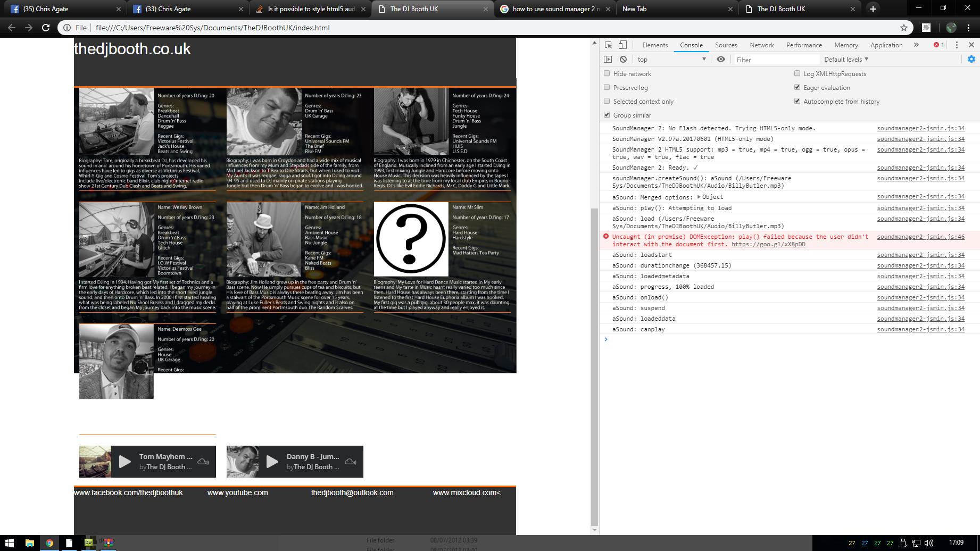
Task: Open the top frame context dropdown
Action: tap(671, 59)
